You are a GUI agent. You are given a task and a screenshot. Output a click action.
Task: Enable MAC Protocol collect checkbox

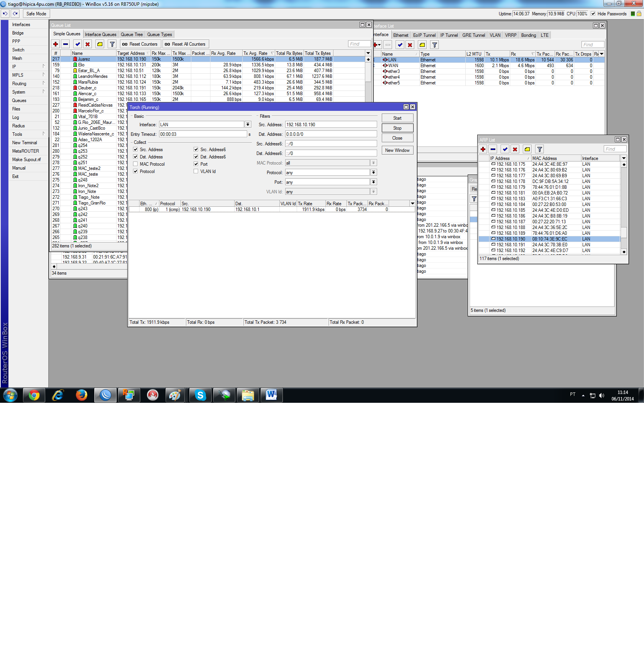[135, 164]
